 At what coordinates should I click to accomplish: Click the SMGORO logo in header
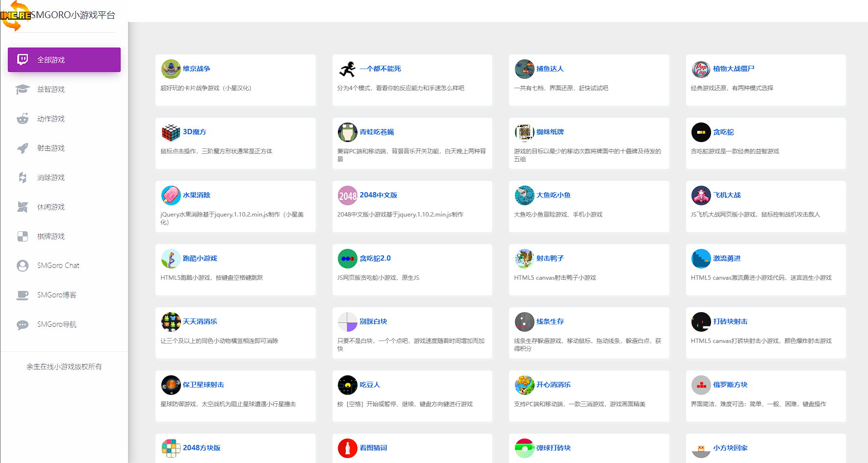pyautogui.click(x=16, y=15)
